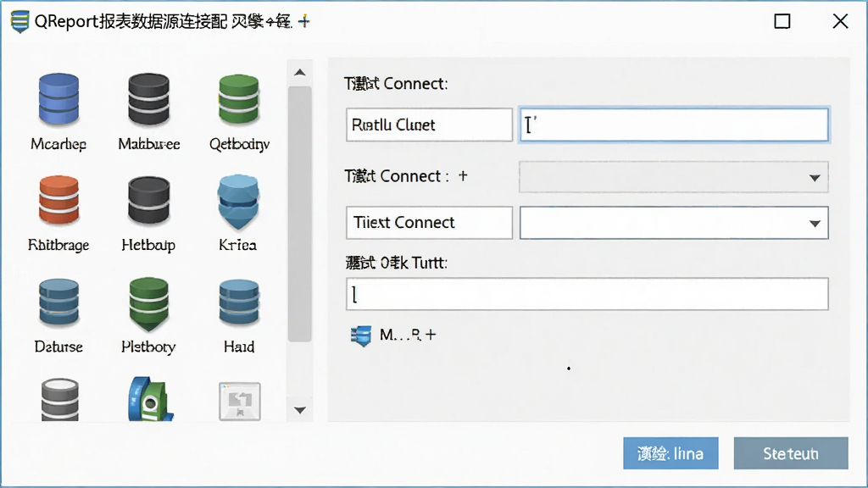Choose the black Makburee database icon

tap(148, 100)
